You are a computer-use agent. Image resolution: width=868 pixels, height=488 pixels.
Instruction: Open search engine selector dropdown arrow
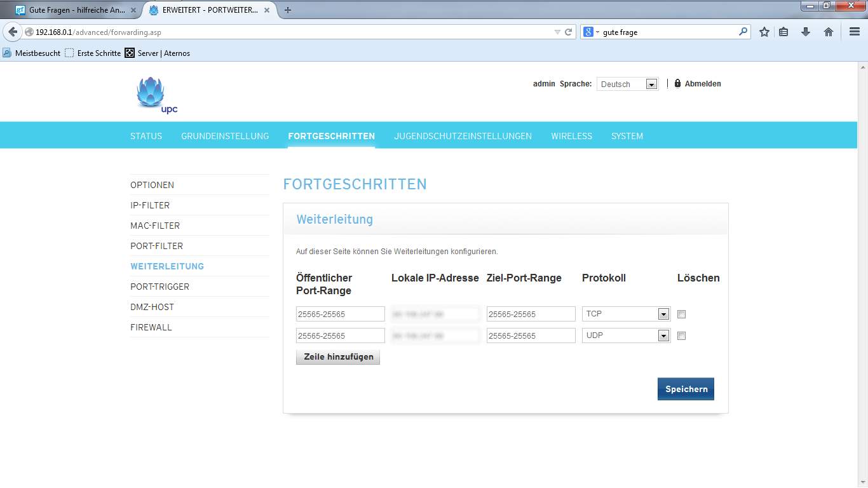tap(597, 32)
